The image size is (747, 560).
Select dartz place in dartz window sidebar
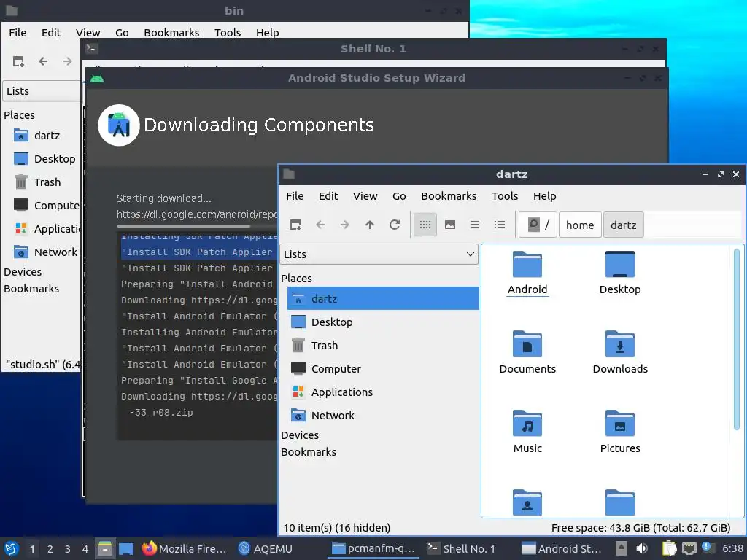pos(383,298)
